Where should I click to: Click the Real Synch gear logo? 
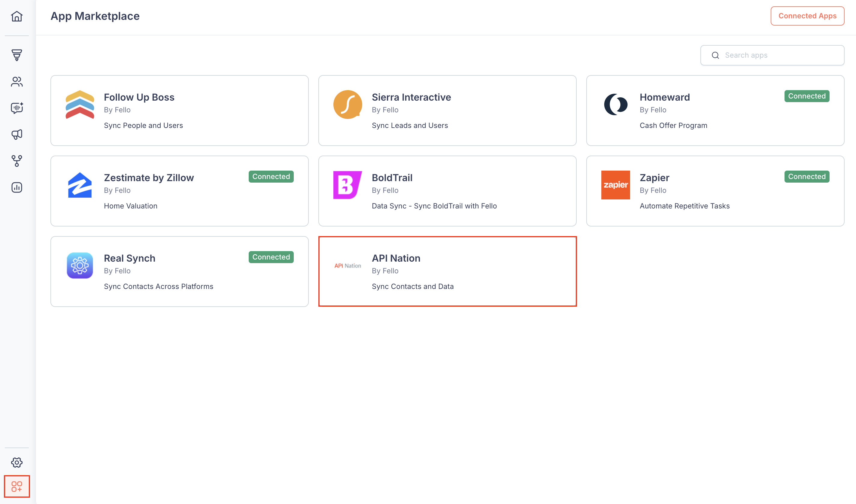pos(80,265)
